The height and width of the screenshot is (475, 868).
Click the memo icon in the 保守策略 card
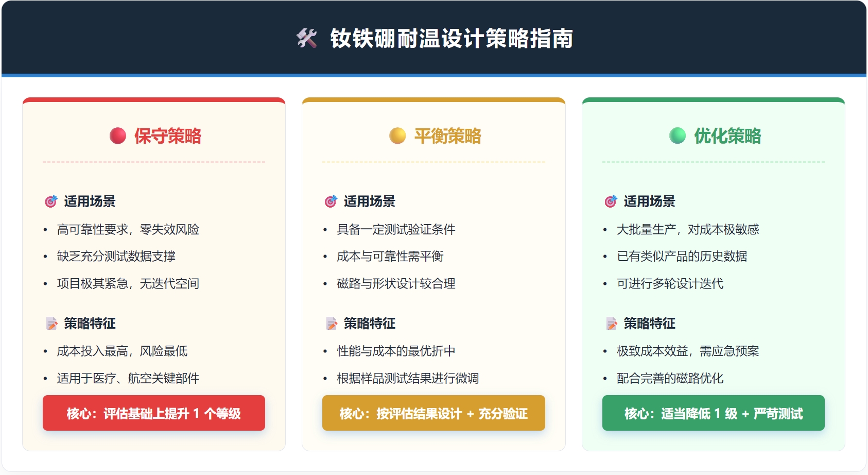point(51,324)
